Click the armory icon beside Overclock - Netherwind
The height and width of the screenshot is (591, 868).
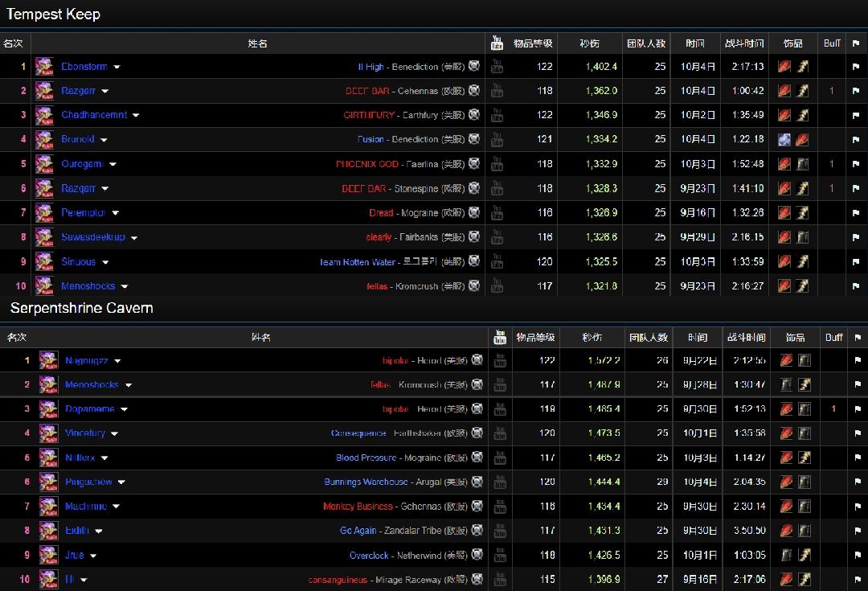coord(477,555)
